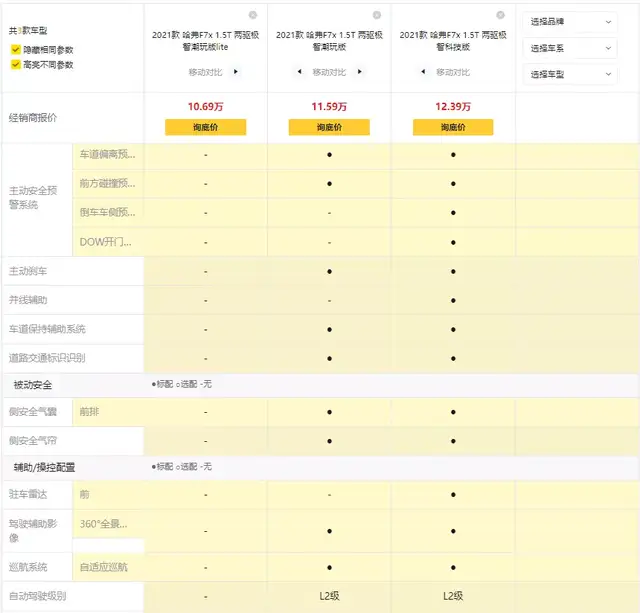Image resolution: width=640 pixels, height=613 pixels.
Task: Move the 智科技版 column left
Action: (x=423, y=71)
